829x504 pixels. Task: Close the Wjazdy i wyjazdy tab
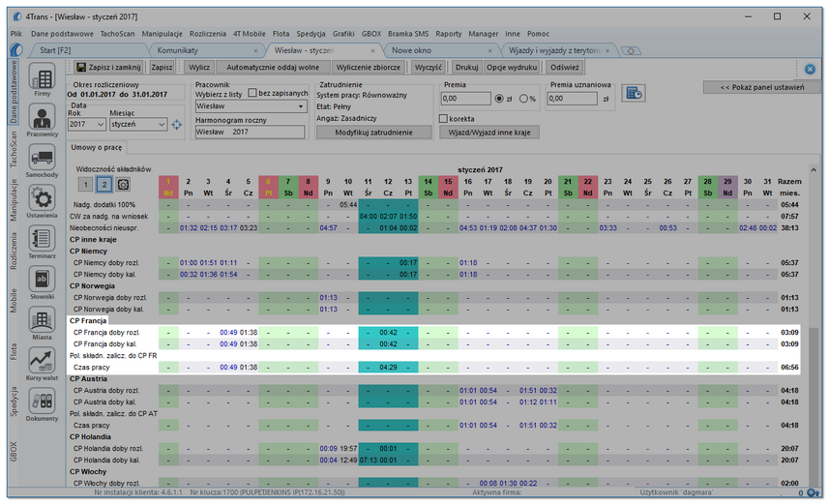click(607, 50)
